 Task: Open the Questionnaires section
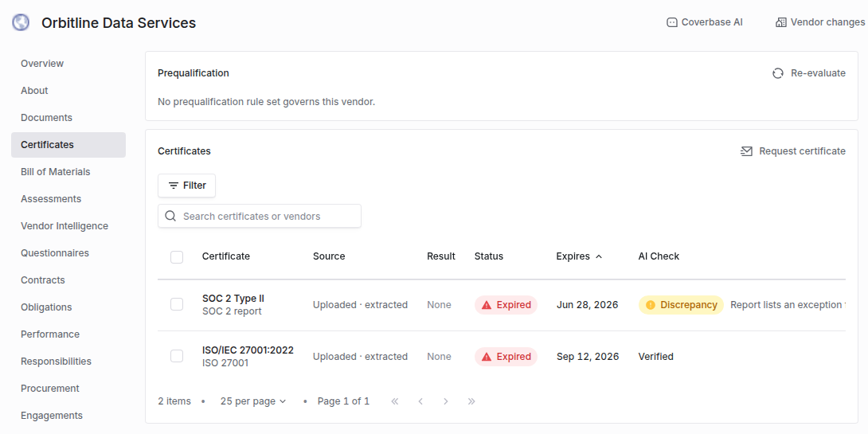(68, 253)
